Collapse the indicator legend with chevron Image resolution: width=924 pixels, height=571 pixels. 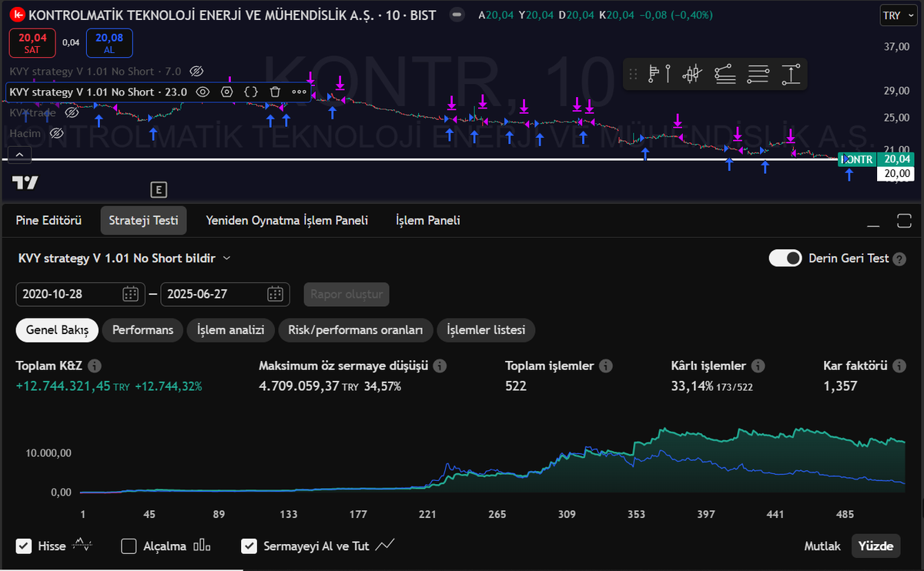pos(20,155)
